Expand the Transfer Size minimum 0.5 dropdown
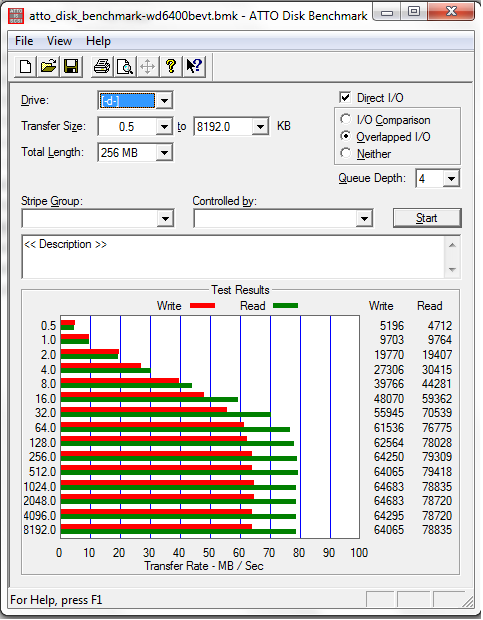 pos(164,127)
